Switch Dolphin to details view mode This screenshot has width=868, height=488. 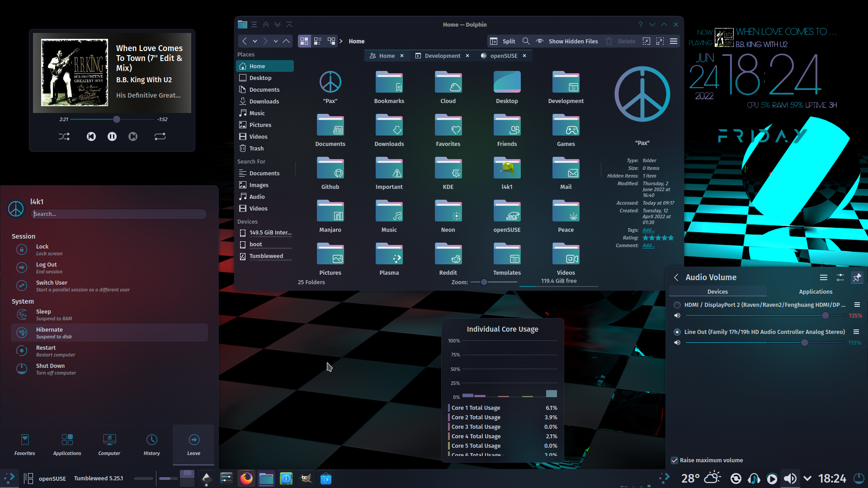tap(331, 41)
